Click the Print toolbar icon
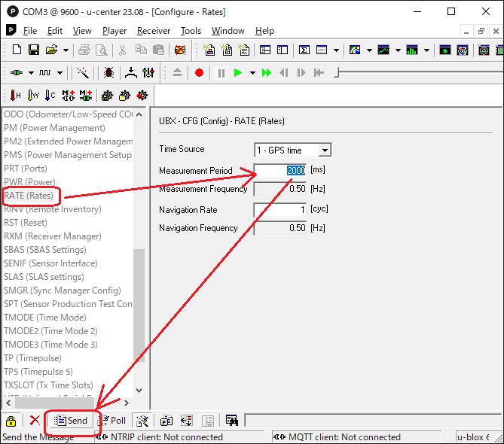The image size is (504, 444). coord(84,50)
